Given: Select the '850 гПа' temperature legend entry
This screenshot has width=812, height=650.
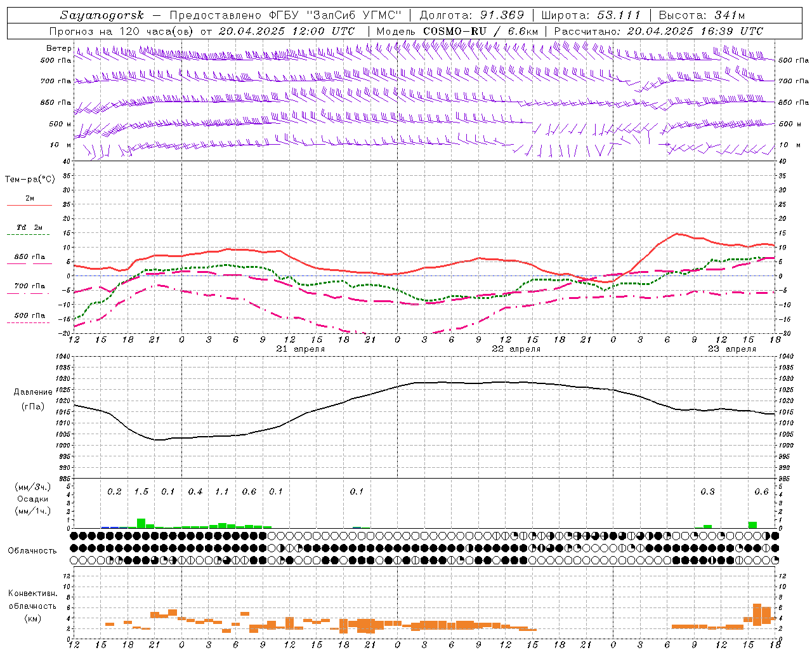Looking at the screenshot, I should coord(30,257).
